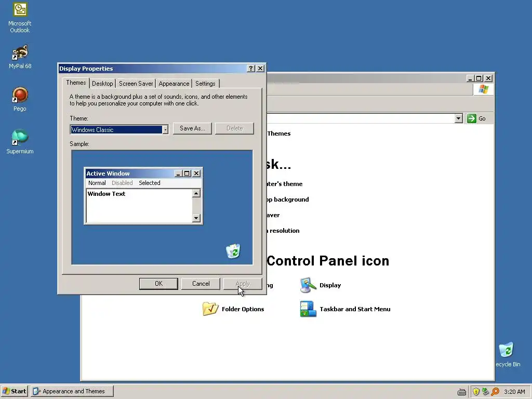The image size is (532, 399).
Task: Open the address bar dropdown arrow
Action: click(458, 118)
